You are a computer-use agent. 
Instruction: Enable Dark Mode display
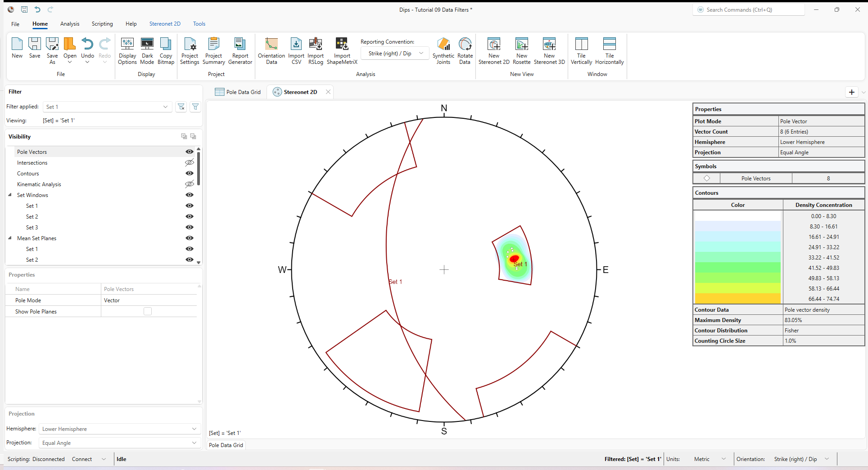(x=147, y=49)
